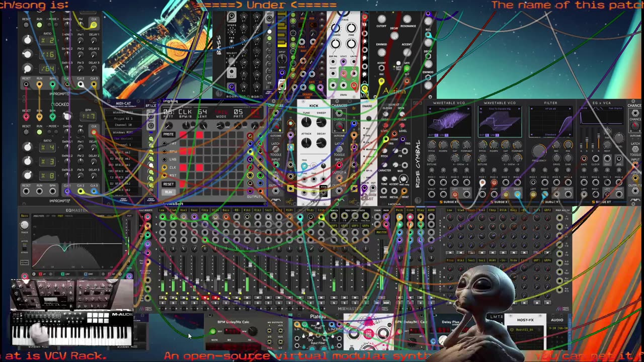Click the DRIVE knob on the Surge Filter
Screen dimensions: 644x362
(x=556, y=158)
